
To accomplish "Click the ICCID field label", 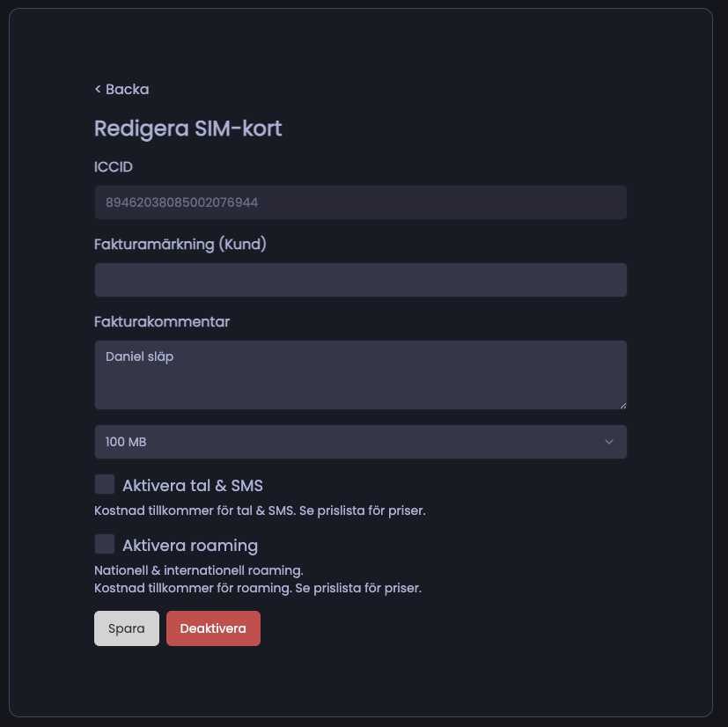I will coord(114,166).
